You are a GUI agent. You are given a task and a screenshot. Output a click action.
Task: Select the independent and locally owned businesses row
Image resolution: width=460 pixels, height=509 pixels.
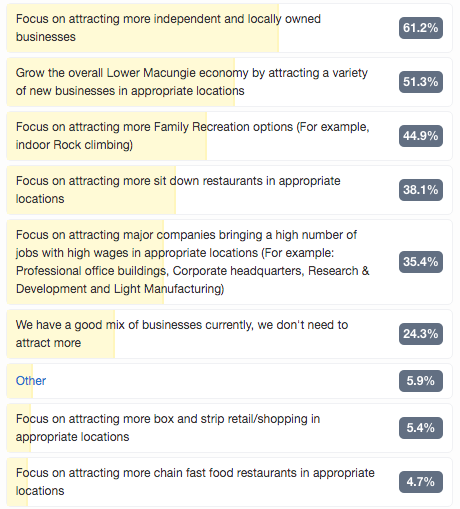[x=229, y=28]
